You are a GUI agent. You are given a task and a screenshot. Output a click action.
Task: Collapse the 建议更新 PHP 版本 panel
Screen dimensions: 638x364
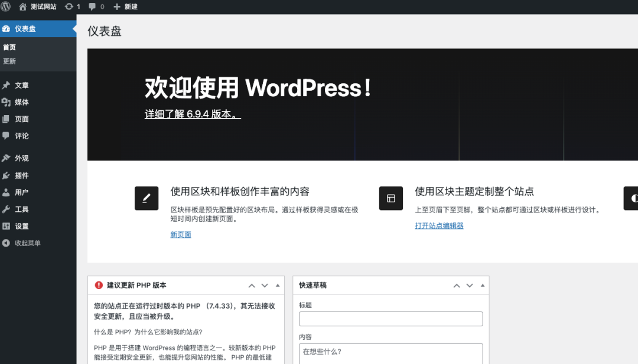[x=278, y=286]
